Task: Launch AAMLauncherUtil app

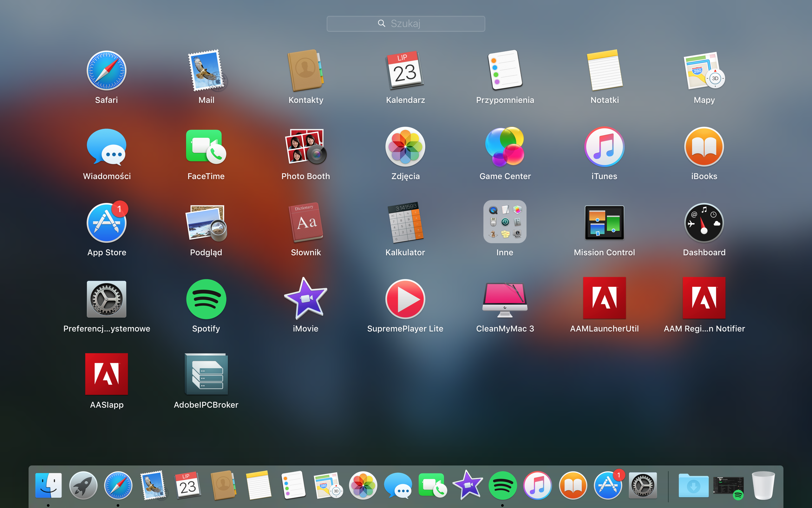Action: click(605, 298)
